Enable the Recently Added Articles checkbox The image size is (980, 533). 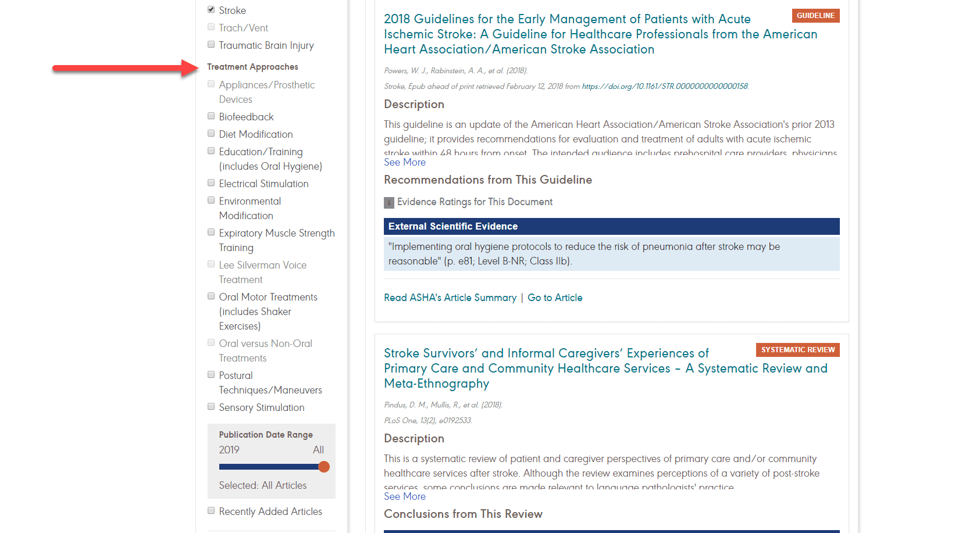click(x=211, y=511)
